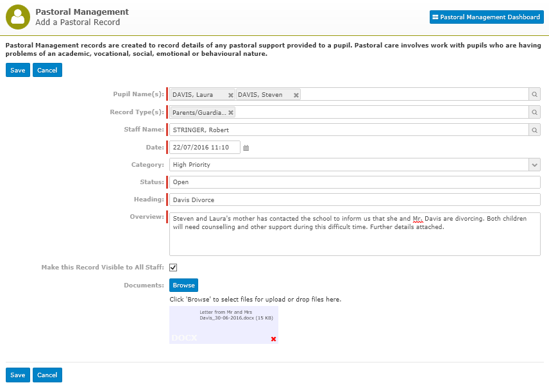
Task: Edit the Heading field Davis Divorce
Action: [355, 200]
